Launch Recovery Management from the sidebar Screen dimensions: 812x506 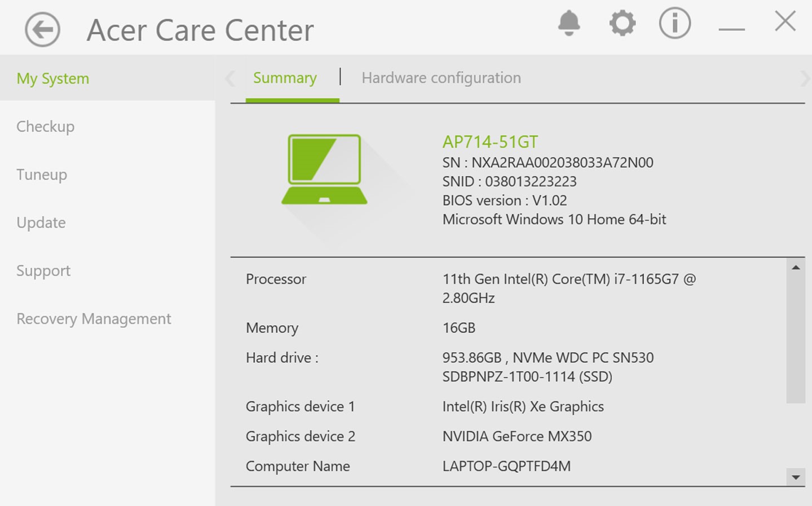coord(94,319)
